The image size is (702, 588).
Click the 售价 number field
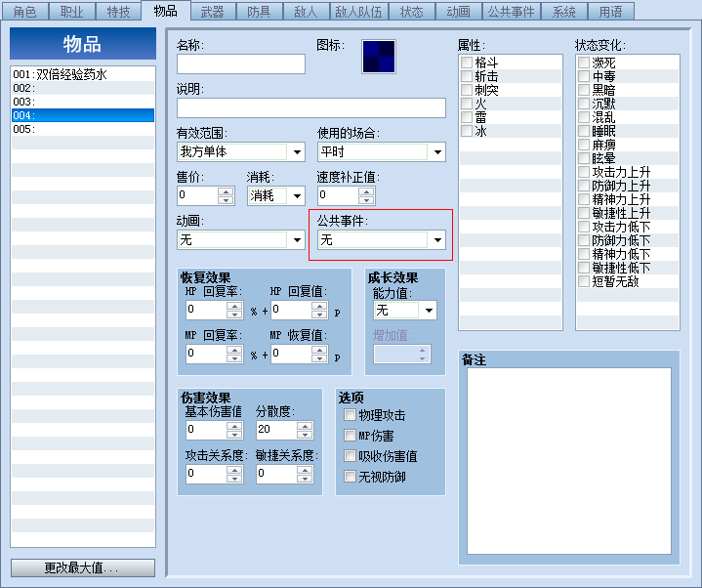(198, 195)
